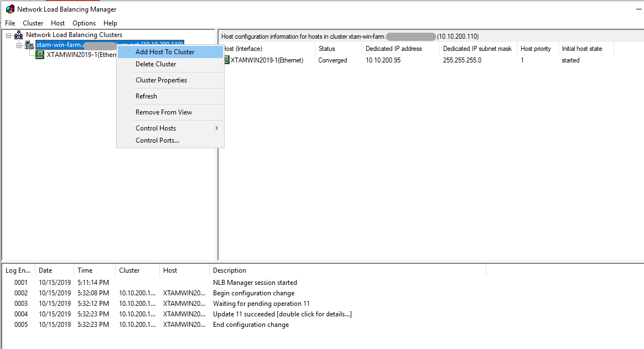Choose Add Host To Cluster
The width and height of the screenshot is (644, 349).
pos(165,52)
